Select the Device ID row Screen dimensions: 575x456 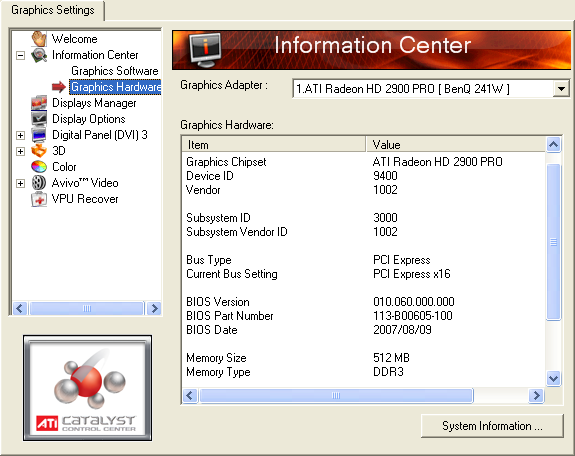[363, 176]
